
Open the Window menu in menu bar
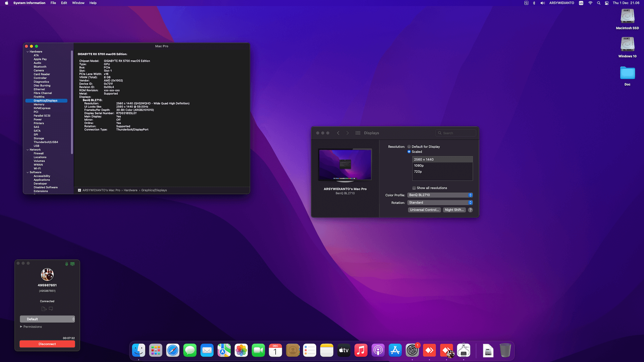coord(78,3)
